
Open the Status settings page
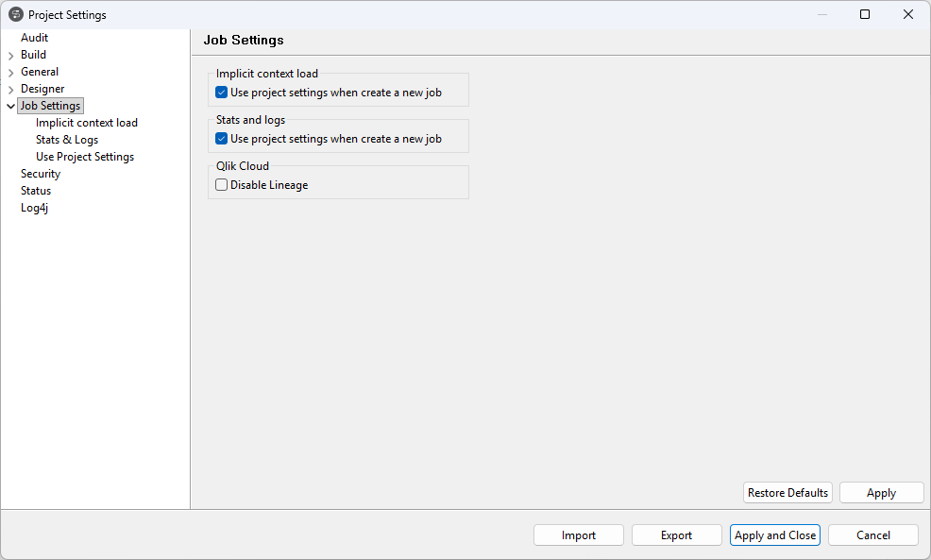tap(35, 190)
